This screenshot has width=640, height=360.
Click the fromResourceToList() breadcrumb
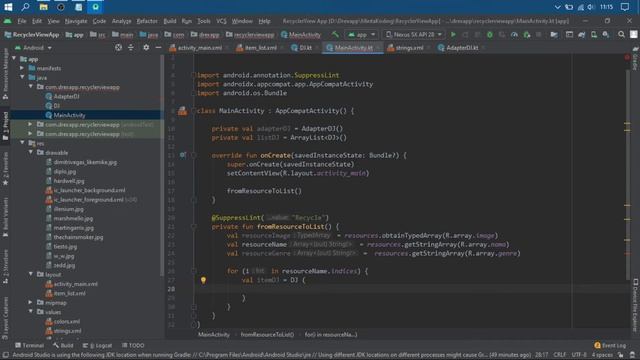coord(267,334)
